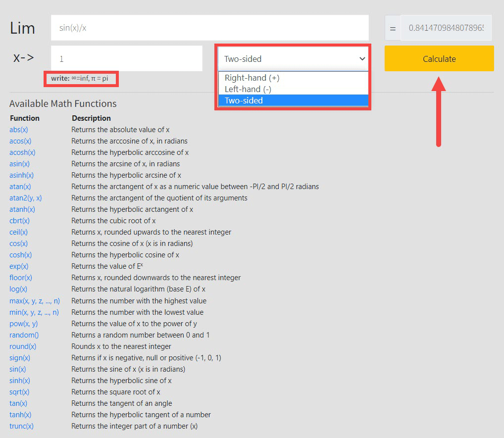504x438 pixels.
Task: Select the min(x, y, z, ..., n) link
Action: (34, 312)
